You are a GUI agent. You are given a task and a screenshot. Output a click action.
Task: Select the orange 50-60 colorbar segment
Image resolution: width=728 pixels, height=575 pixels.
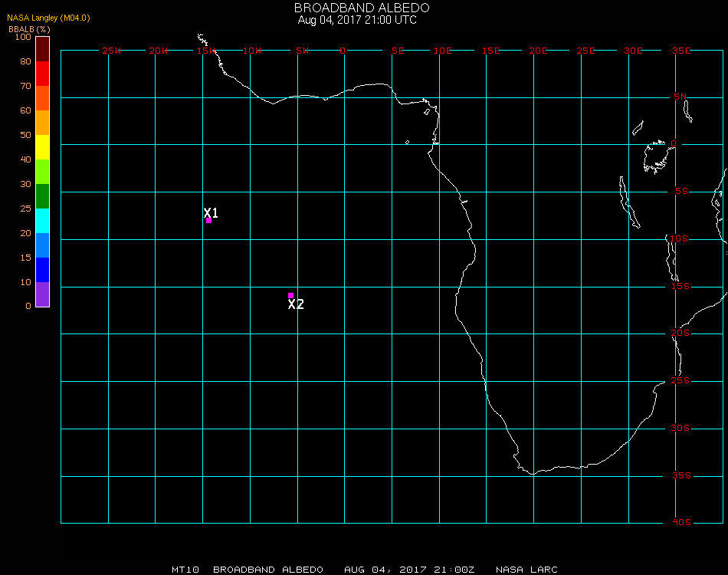(42, 123)
